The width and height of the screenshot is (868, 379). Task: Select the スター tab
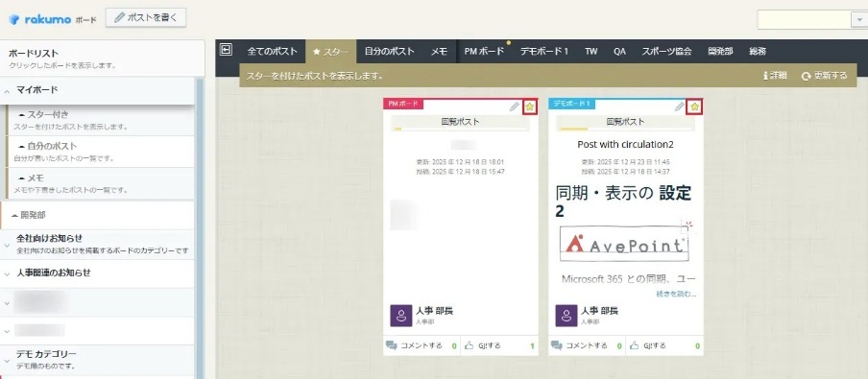pyautogui.click(x=330, y=52)
